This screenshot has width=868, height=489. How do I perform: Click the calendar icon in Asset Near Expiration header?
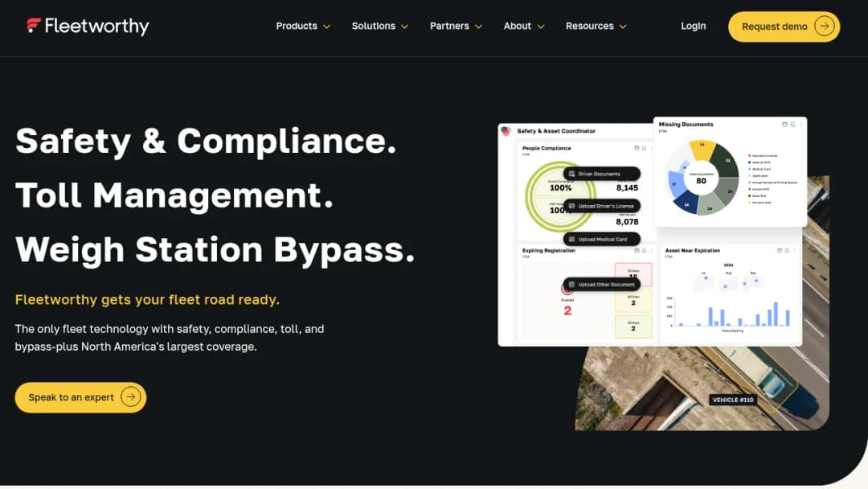pyautogui.click(x=780, y=251)
